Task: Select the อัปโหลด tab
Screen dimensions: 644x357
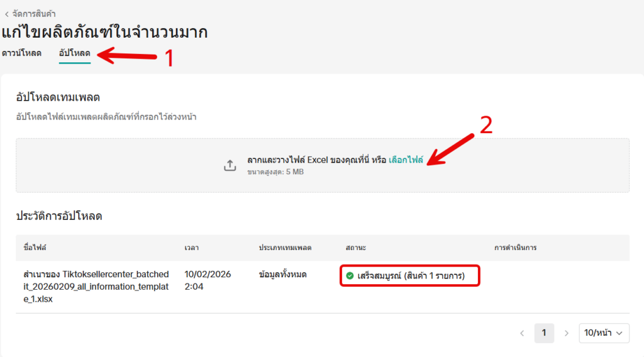Action: [75, 53]
